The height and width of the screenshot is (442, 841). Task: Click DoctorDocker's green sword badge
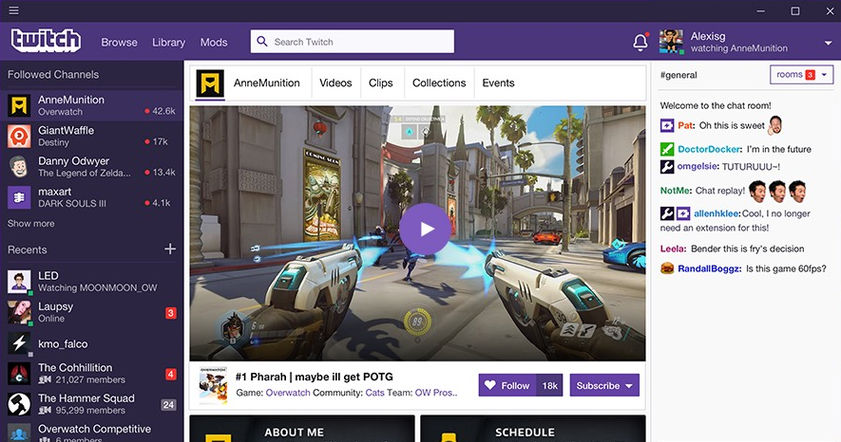click(667, 149)
